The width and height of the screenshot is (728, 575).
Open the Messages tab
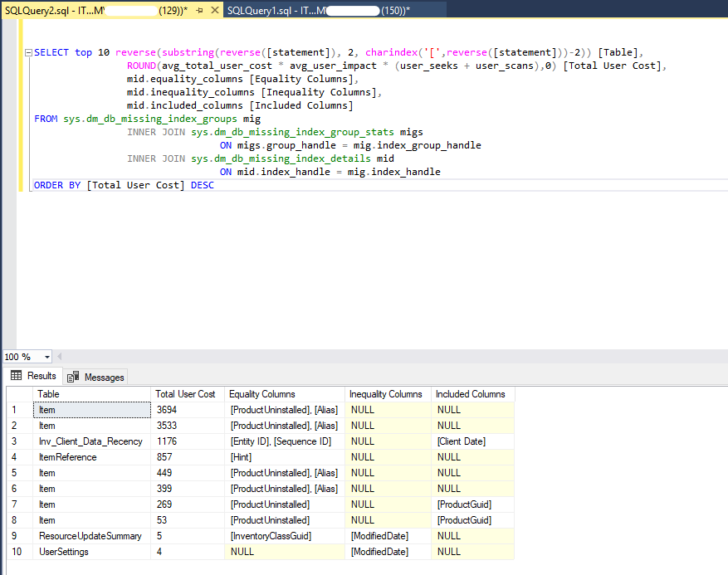(104, 377)
